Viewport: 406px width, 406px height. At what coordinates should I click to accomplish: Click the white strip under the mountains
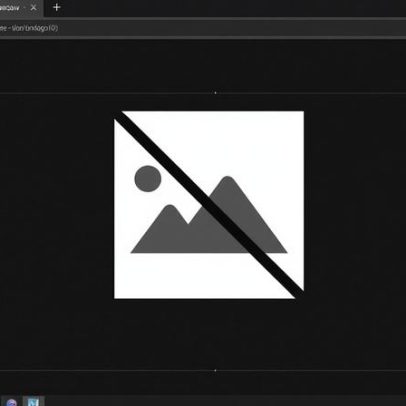[200, 275]
